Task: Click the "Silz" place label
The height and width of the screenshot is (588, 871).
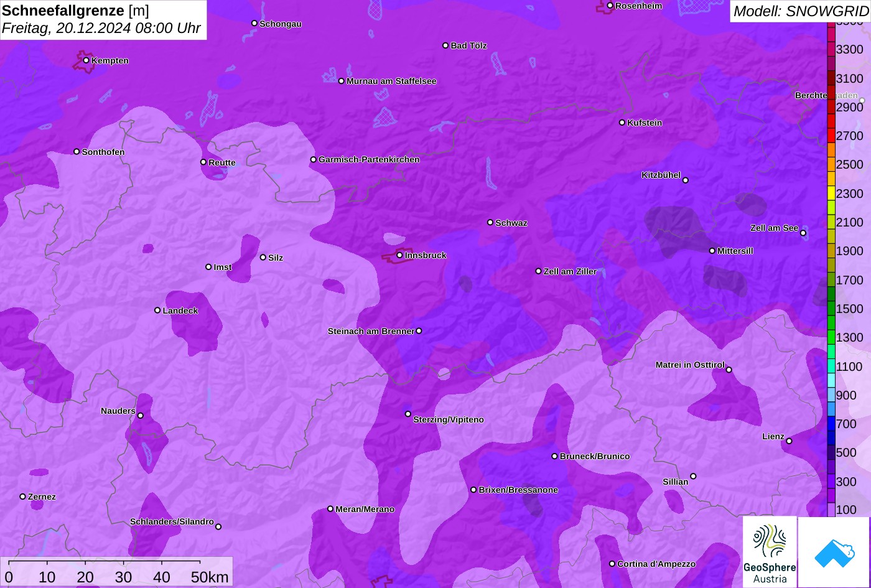Action: click(276, 258)
